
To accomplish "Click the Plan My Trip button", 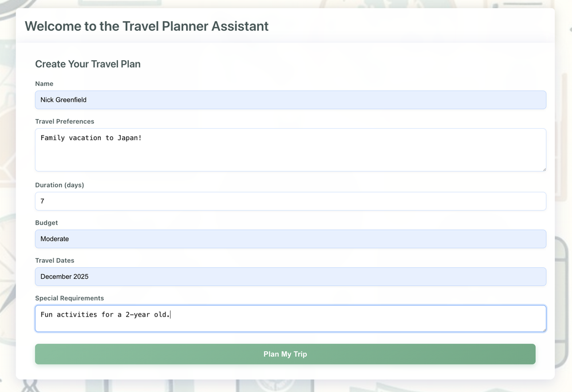I will 285,354.
